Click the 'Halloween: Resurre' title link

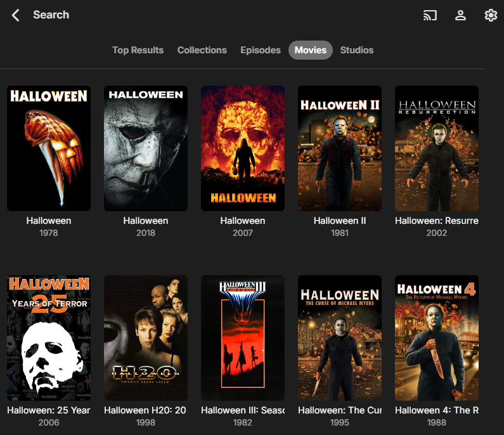pyautogui.click(x=437, y=221)
